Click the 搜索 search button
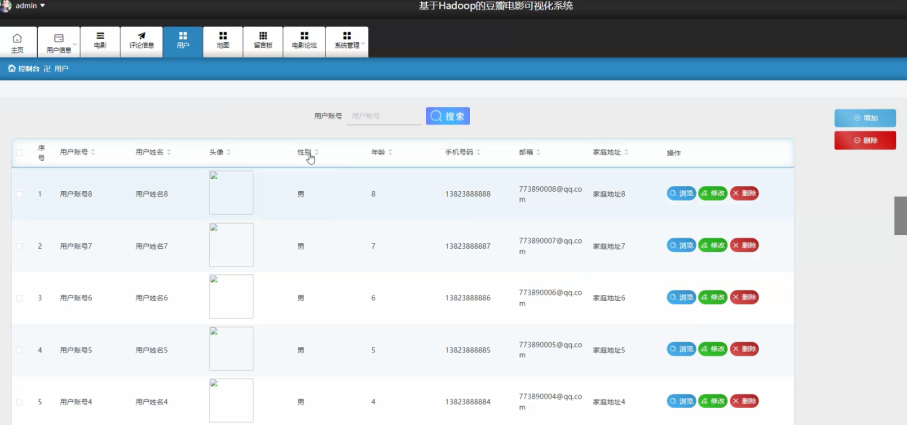 pos(448,116)
